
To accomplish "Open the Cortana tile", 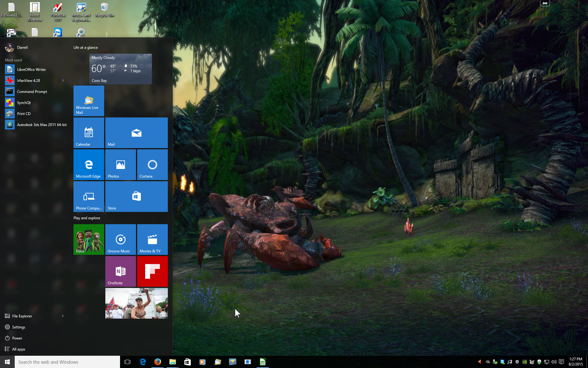I will pyautogui.click(x=152, y=165).
